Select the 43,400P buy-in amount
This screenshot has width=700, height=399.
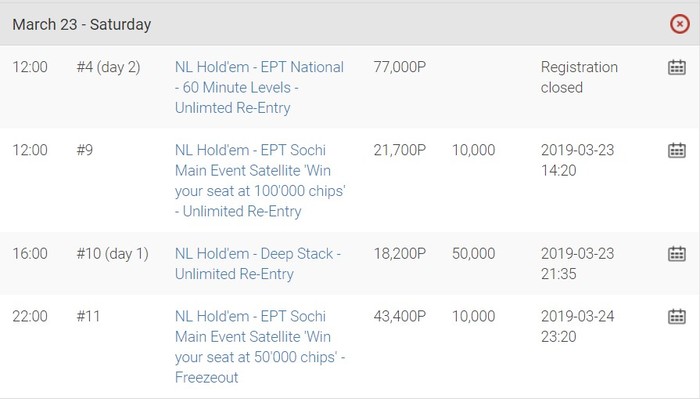click(x=400, y=316)
